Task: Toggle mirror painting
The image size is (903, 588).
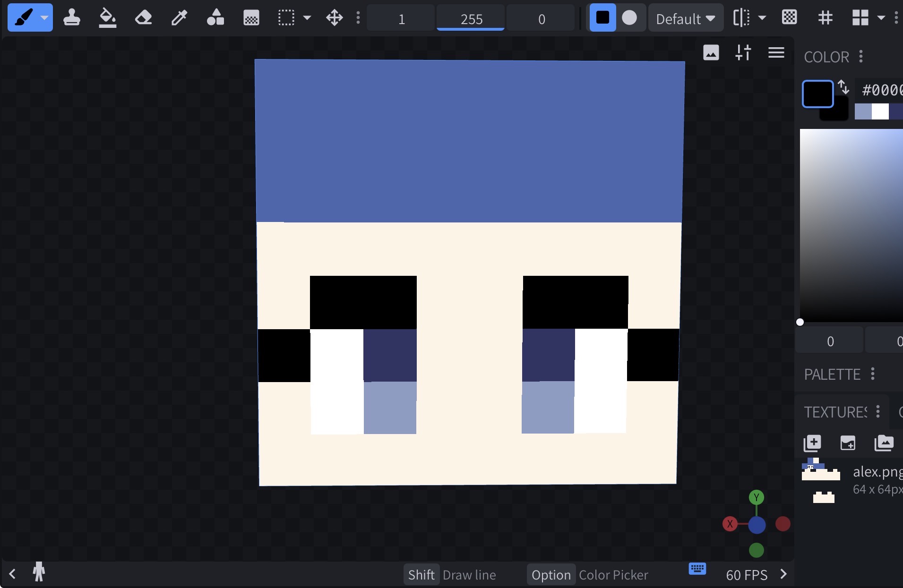Action: pos(741,18)
